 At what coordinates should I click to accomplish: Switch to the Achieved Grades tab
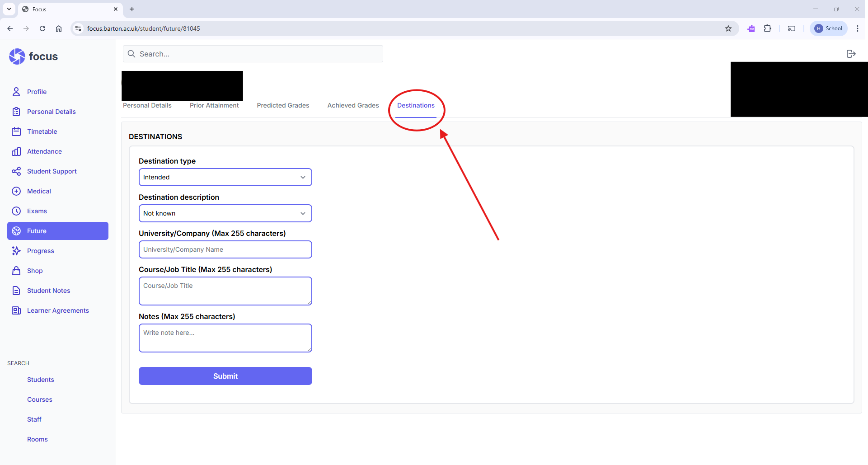click(x=353, y=105)
